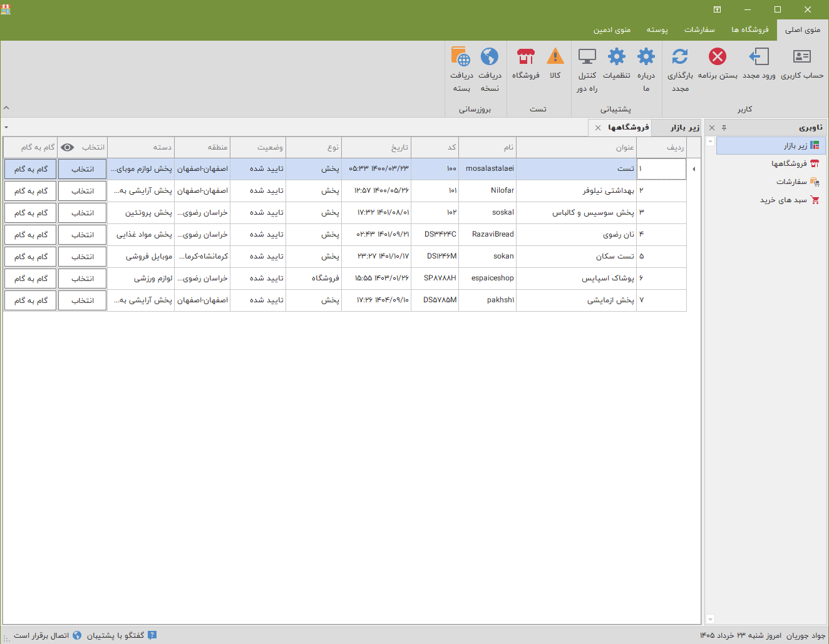Click انتخاب button for sokan row
The width and height of the screenshot is (829, 644).
point(83,257)
